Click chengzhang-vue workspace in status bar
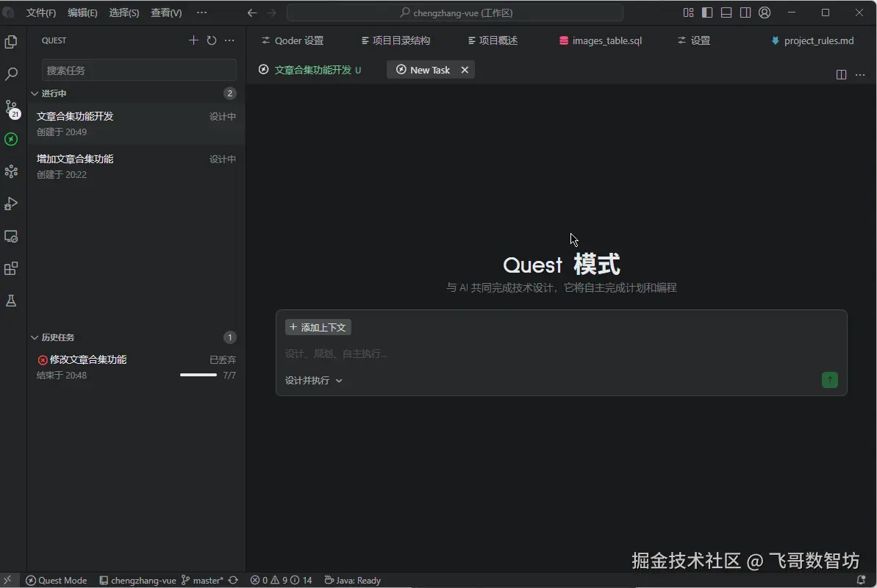Viewport: 877px width, 588px height. coord(137,580)
